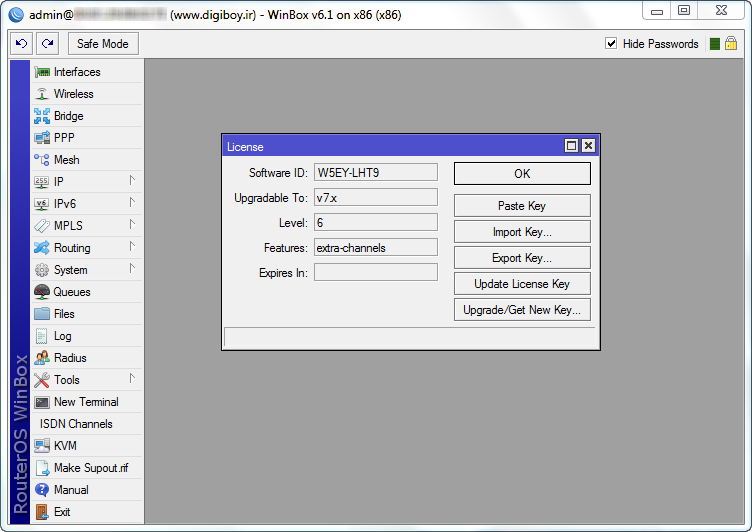Click the yellow padlock icon
The height and width of the screenshot is (532, 752).
(731, 43)
